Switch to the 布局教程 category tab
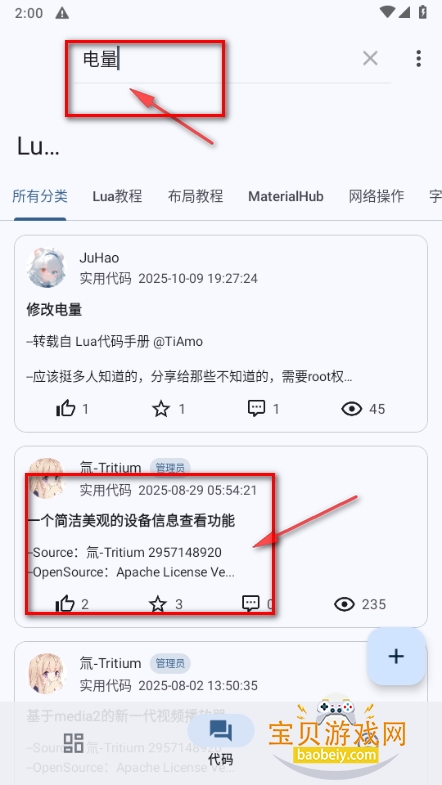 tap(195, 196)
